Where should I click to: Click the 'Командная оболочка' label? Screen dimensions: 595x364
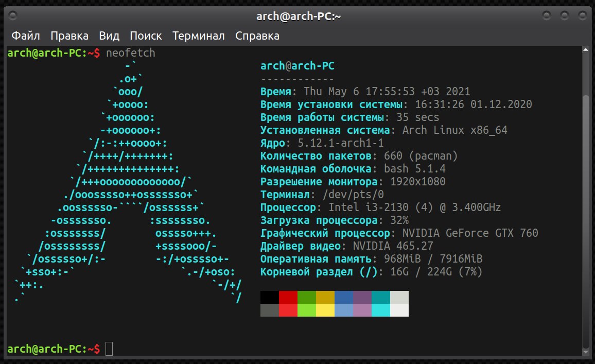(x=316, y=169)
